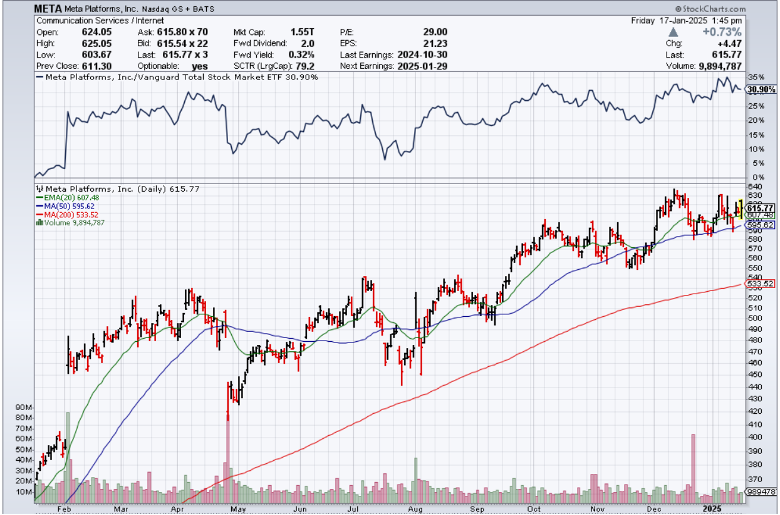Image resolution: width=780 pixels, height=515 pixels.
Task: Click the 30.90% relative strength axis tag
Action: click(x=762, y=90)
